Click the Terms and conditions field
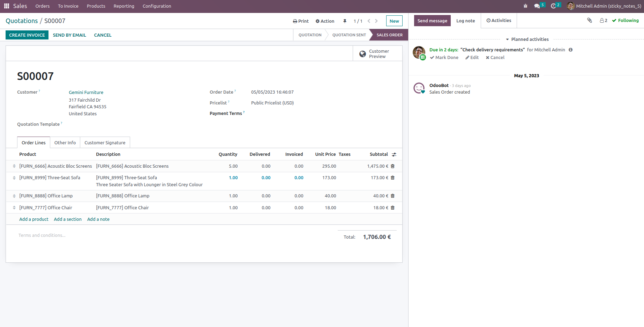This screenshot has height=327, width=644. [x=42, y=235]
